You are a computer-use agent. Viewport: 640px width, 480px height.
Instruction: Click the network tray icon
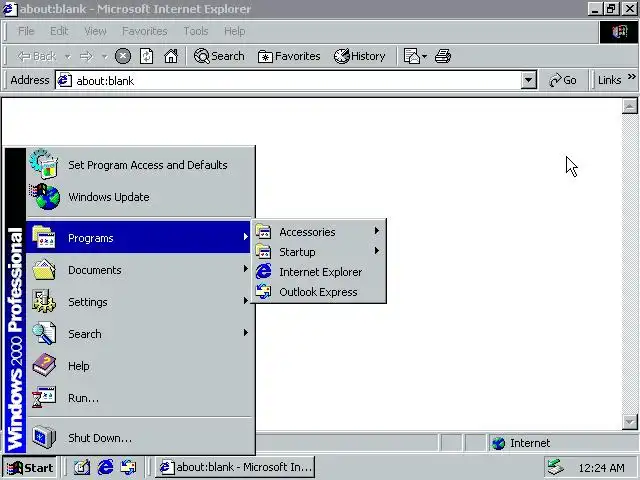[x=555, y=467]
